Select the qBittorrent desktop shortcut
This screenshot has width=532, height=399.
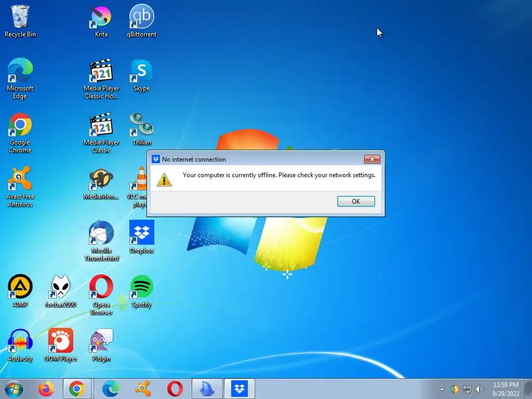[141, 21]
